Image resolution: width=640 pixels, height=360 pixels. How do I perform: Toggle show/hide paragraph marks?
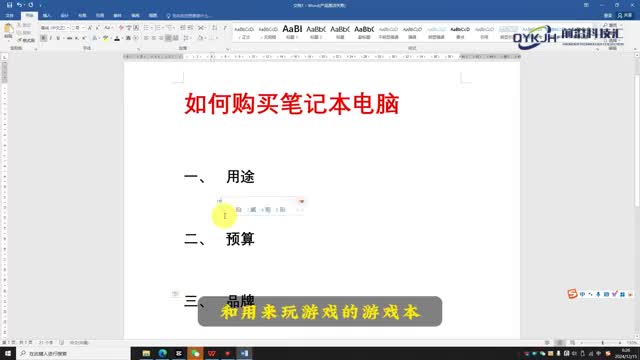[x=225, y=28]
